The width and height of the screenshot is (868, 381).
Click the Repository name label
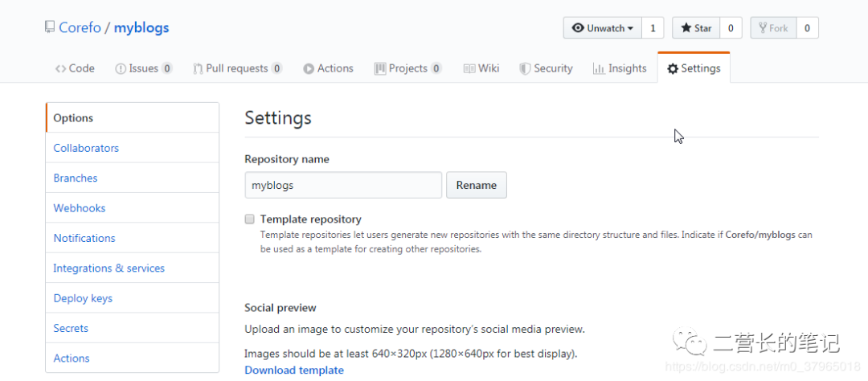287,159
